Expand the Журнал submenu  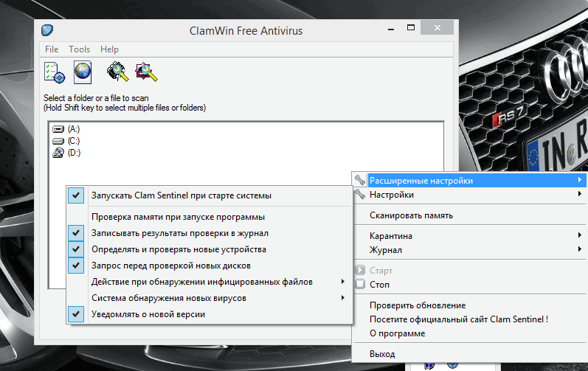coord(470,250)
